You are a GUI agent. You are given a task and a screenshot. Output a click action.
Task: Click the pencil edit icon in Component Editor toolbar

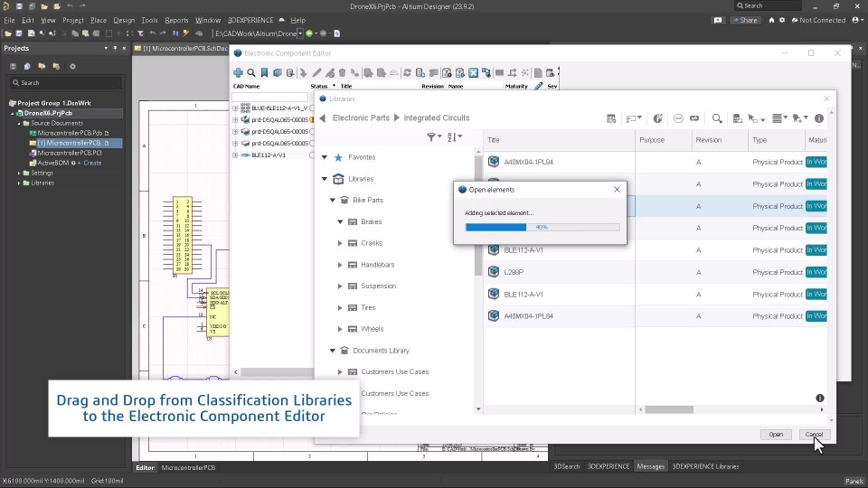point(316,72)
